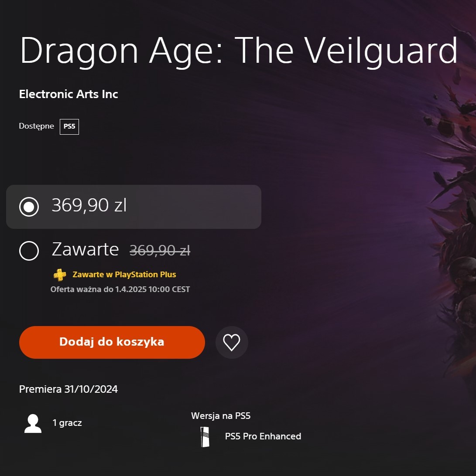Click the Premiera 31/10/2024 release date
The image size is (476, 476).
pyautogui.click(x=68, y=389)
